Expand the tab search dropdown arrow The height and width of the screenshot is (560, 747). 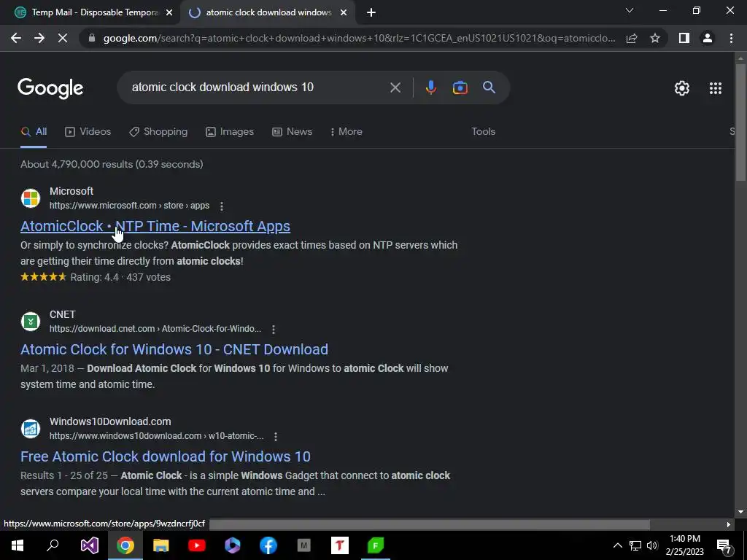630,10
